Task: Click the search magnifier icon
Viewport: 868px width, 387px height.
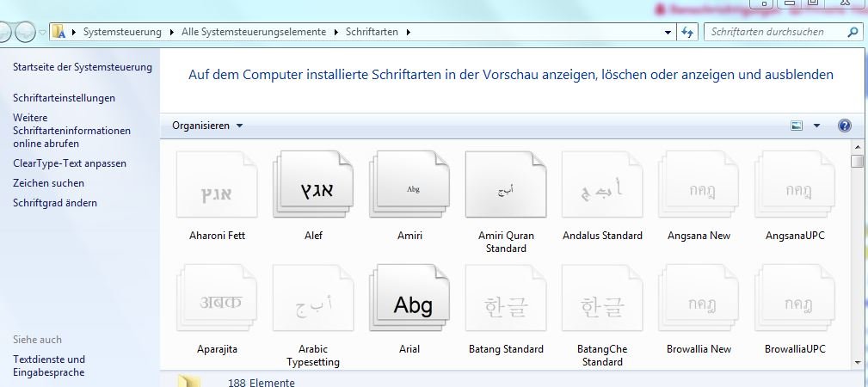Action: [853, 32]
